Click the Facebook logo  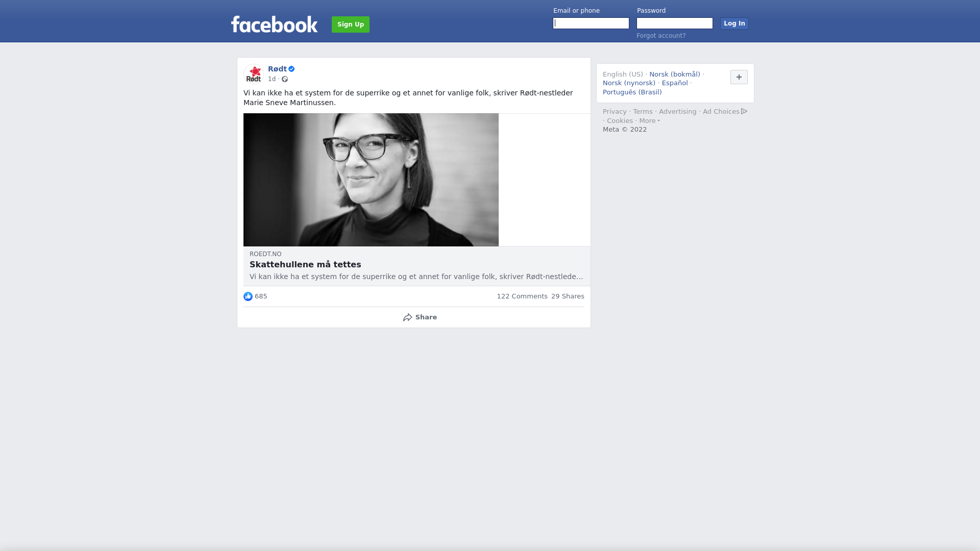[275, 24]
